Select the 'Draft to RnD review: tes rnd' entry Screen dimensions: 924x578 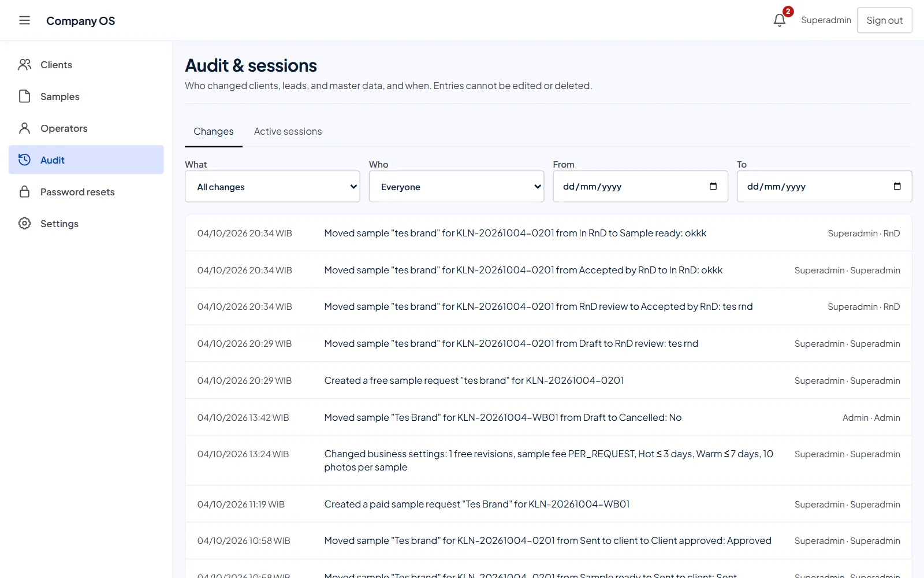(549, 343)
